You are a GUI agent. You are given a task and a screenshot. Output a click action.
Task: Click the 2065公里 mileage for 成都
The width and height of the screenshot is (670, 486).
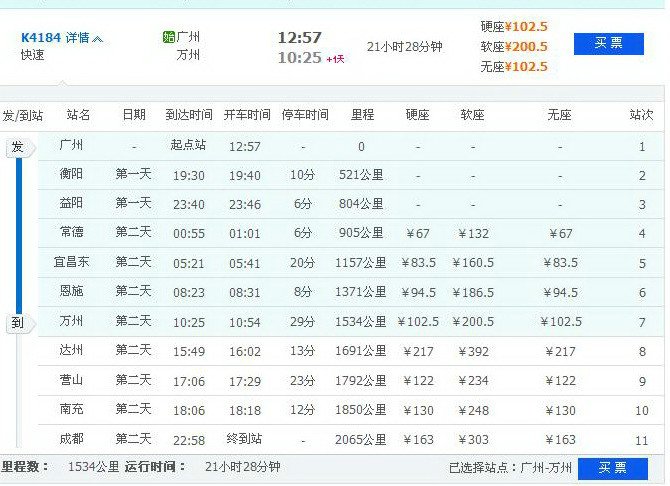[x=360, y=439]
